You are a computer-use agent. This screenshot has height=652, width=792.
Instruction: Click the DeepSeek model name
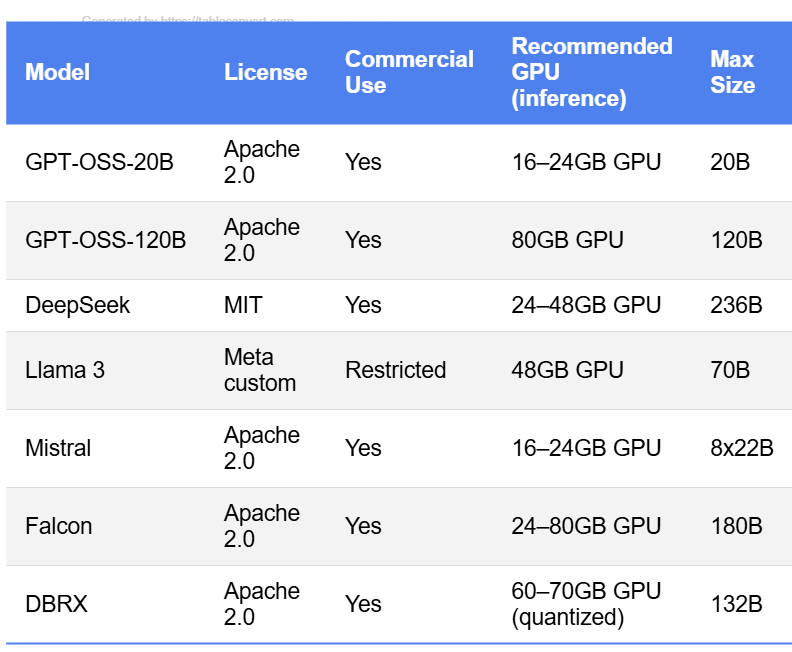(x=77, y=305)
